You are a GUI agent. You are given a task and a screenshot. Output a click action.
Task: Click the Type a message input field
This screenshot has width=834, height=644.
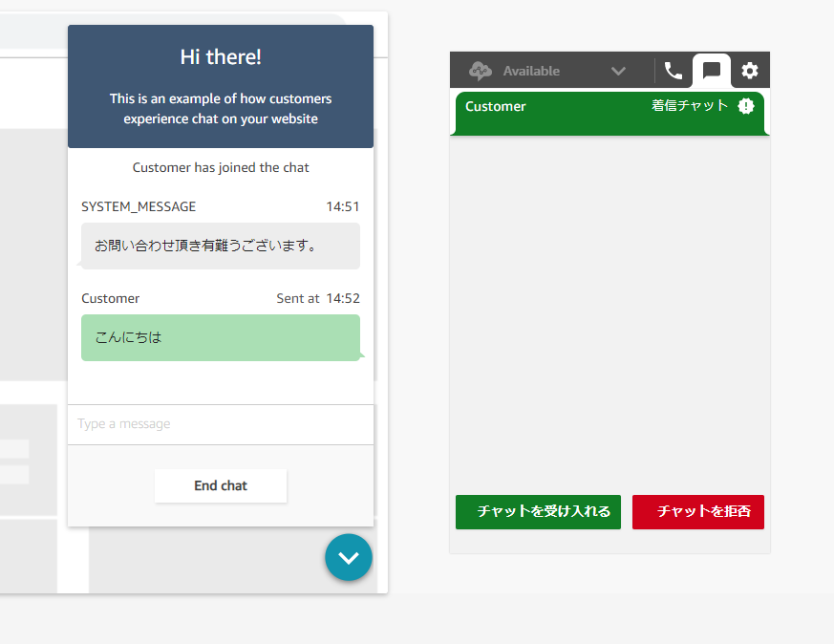pyautogui.click(x=220, y=423)
